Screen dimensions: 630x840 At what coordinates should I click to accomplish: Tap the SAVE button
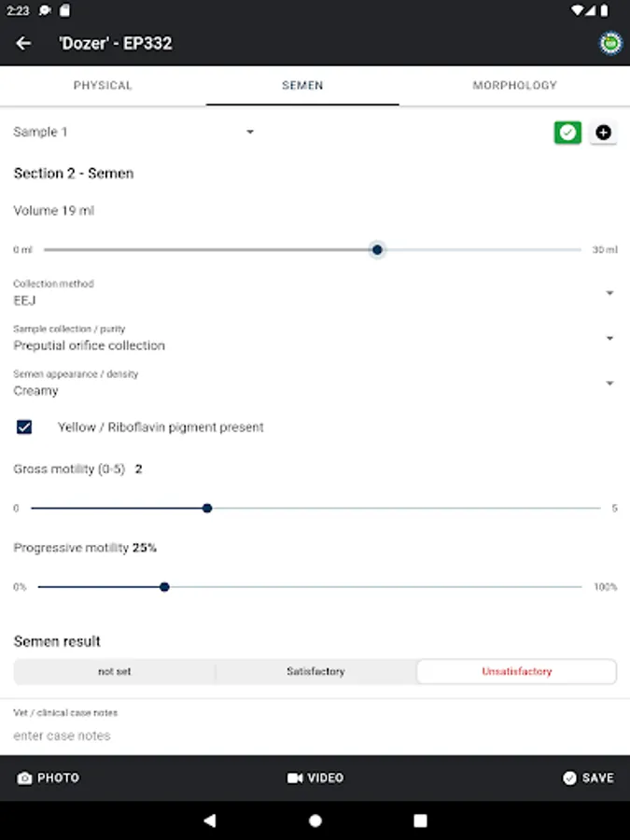[x=588, y=777]
